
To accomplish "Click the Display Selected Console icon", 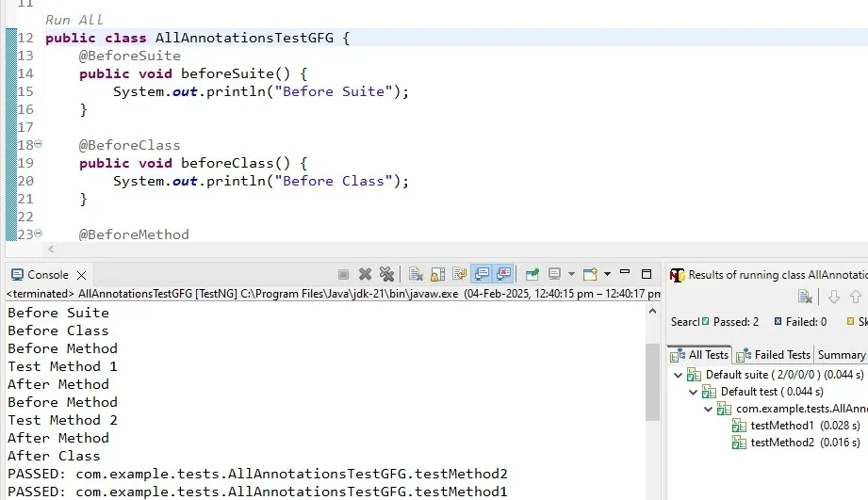I will [x=554, y=274].
